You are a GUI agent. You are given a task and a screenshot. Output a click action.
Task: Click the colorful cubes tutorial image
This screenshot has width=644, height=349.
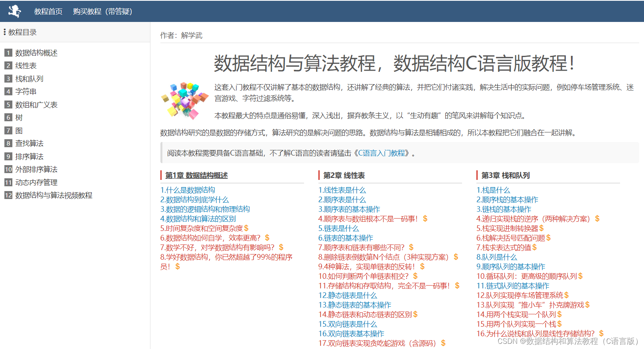tap(185, 101)
